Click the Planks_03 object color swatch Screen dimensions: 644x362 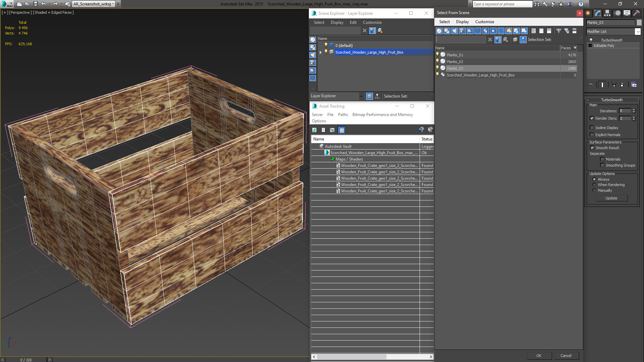point(639,22)
